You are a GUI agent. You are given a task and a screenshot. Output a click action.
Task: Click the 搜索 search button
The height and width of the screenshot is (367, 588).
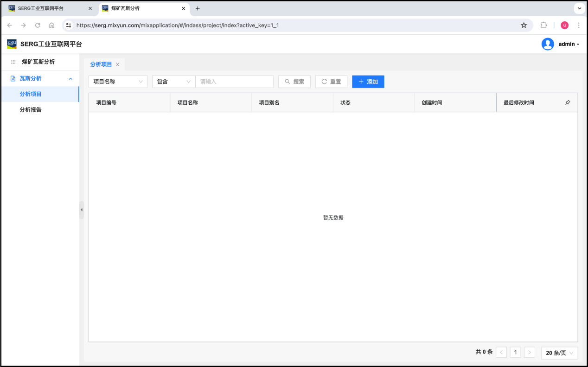[x=294, y=82]
